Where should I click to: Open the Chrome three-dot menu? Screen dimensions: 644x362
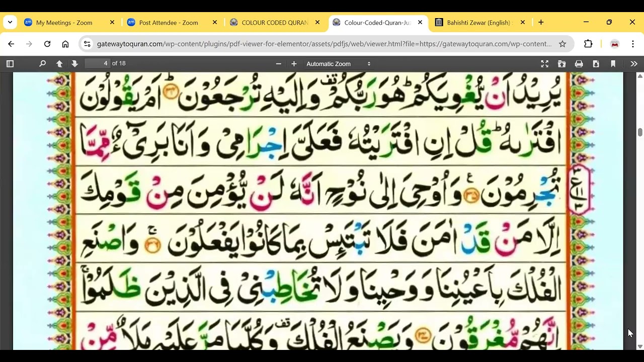click(x=633, y=44)
